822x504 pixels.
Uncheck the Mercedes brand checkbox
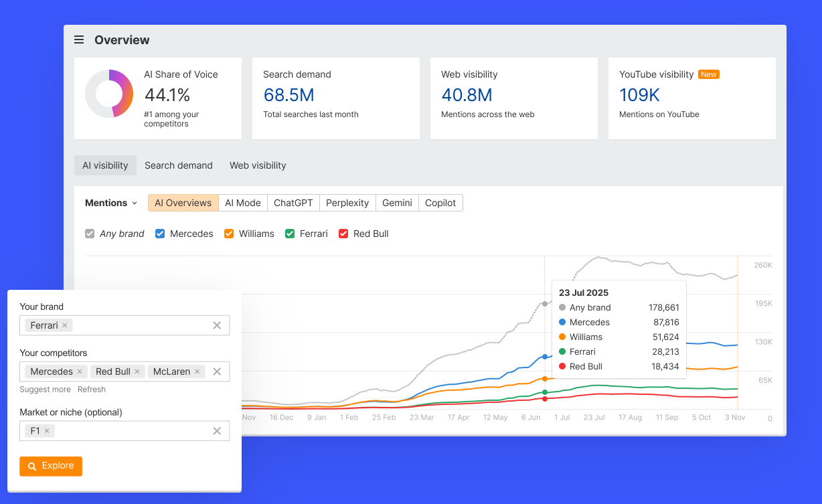click(159, 234)
